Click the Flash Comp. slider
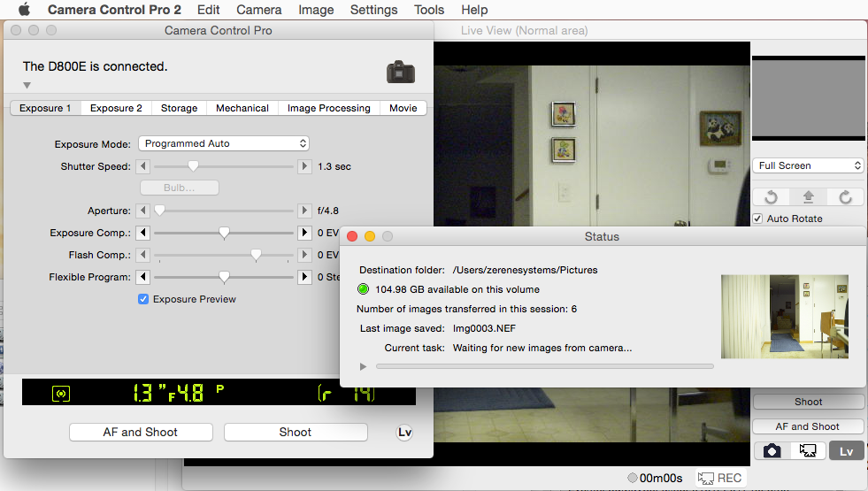The image size is (868, 491). click(224, 255)
